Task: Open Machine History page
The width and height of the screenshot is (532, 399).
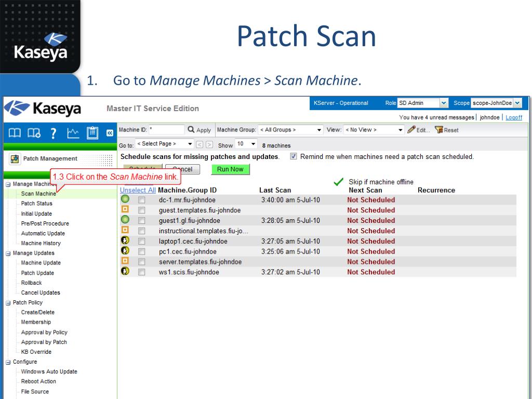Action: coord(41,243)
